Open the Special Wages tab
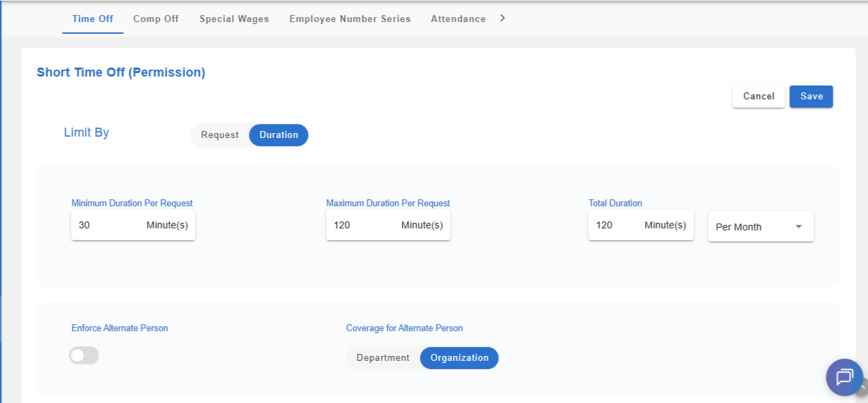Screen dimensions: 868x403 [x=234, y=19]
